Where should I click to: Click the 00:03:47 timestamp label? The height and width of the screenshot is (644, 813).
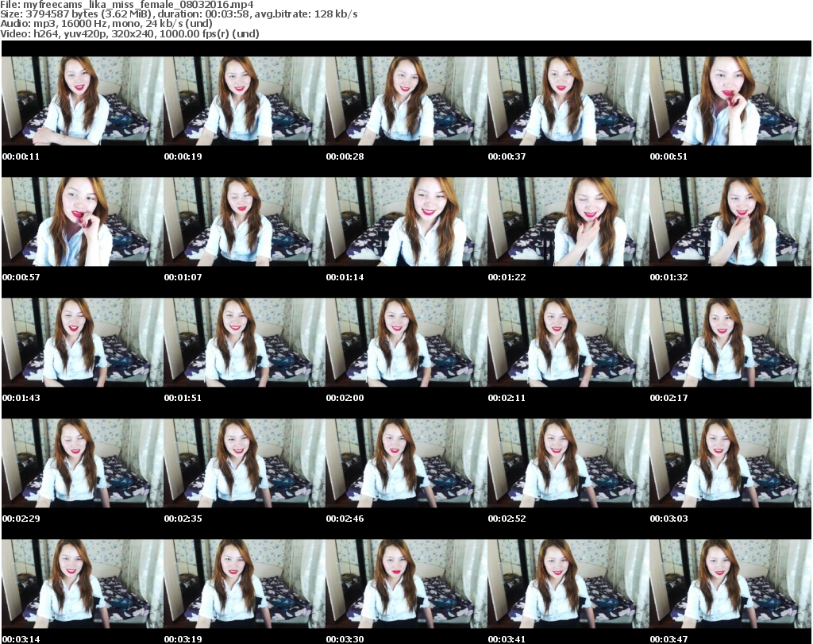[669, 639]
